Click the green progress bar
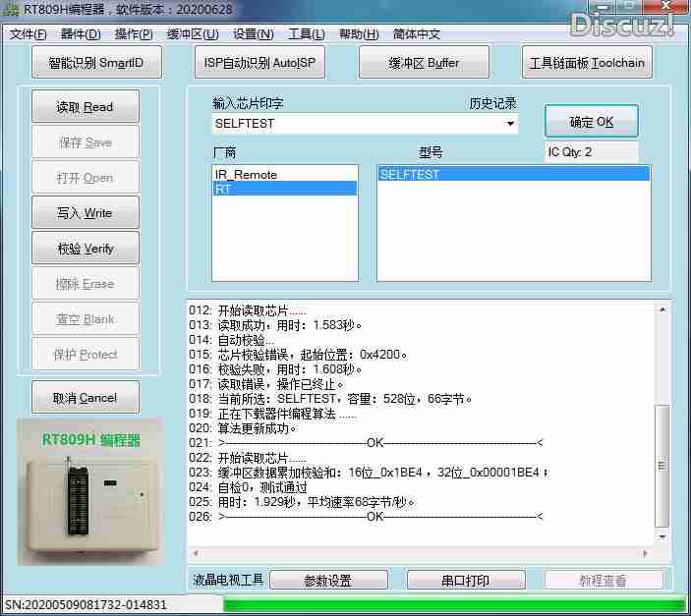The height and width of the screenshot is (616, 691). point(455,604)
